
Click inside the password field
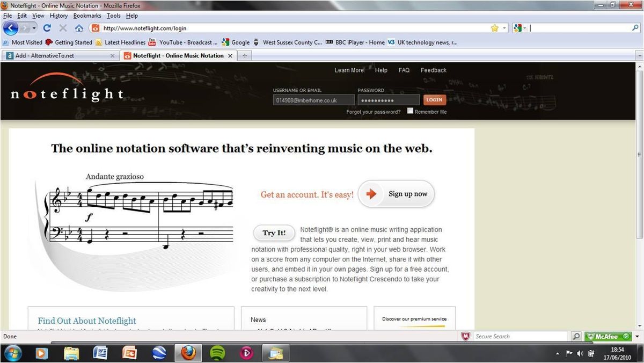[388, 99]
